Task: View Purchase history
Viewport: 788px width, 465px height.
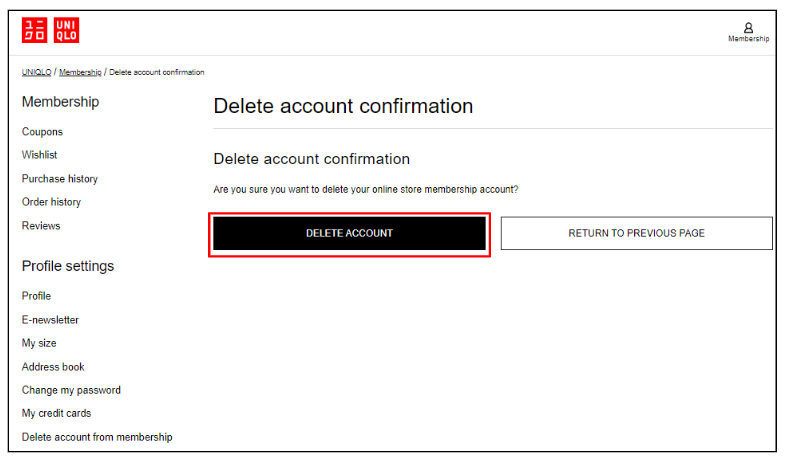Action: 60,179
